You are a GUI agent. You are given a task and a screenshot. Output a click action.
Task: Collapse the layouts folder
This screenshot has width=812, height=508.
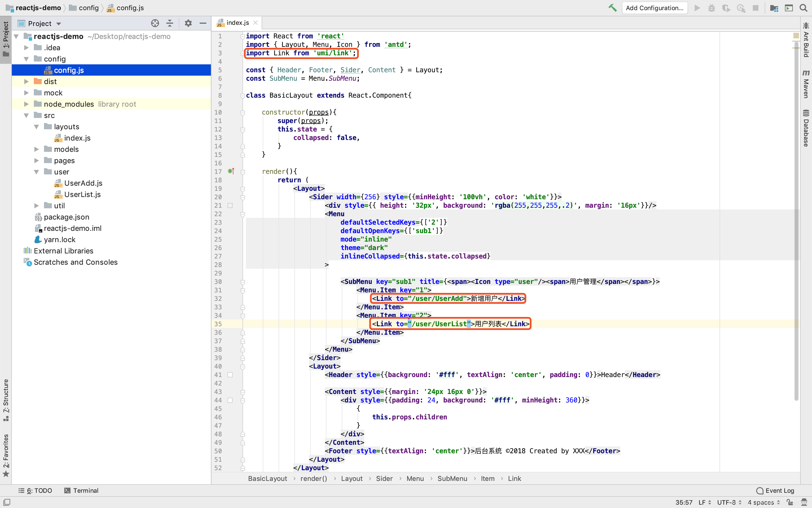coord(36,127)
